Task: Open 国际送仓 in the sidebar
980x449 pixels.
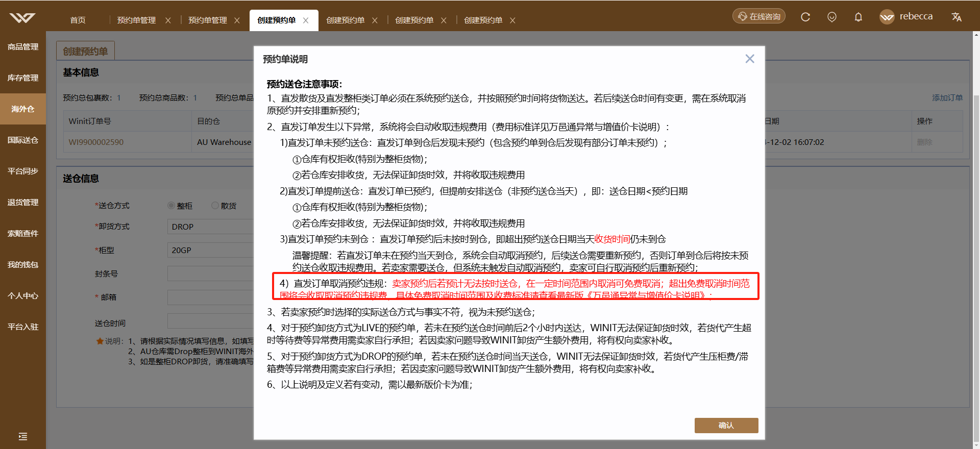Action: (x=23, y=140)
